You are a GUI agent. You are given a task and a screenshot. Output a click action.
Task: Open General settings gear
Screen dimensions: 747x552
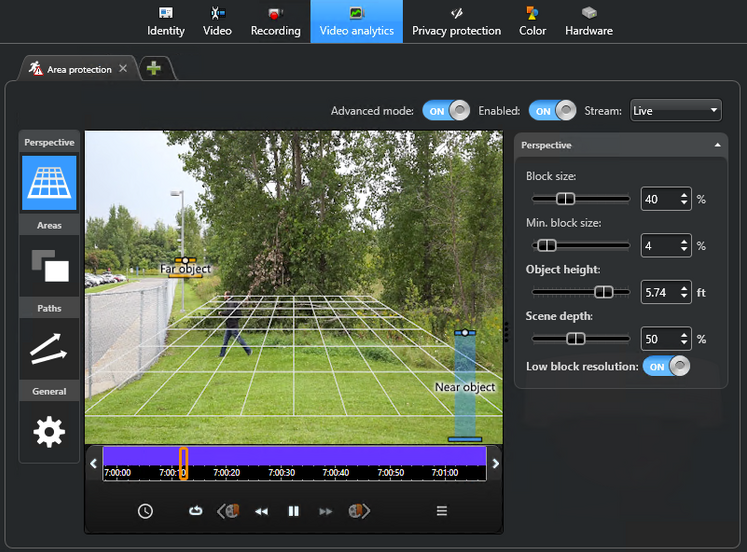pos(49,431)
